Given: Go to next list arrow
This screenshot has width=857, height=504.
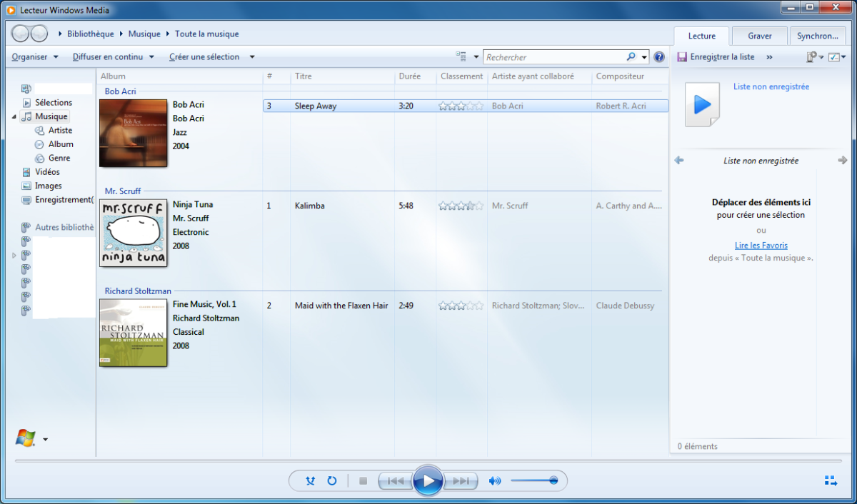Looking at the screenshot, I should [x=843, y=161].
